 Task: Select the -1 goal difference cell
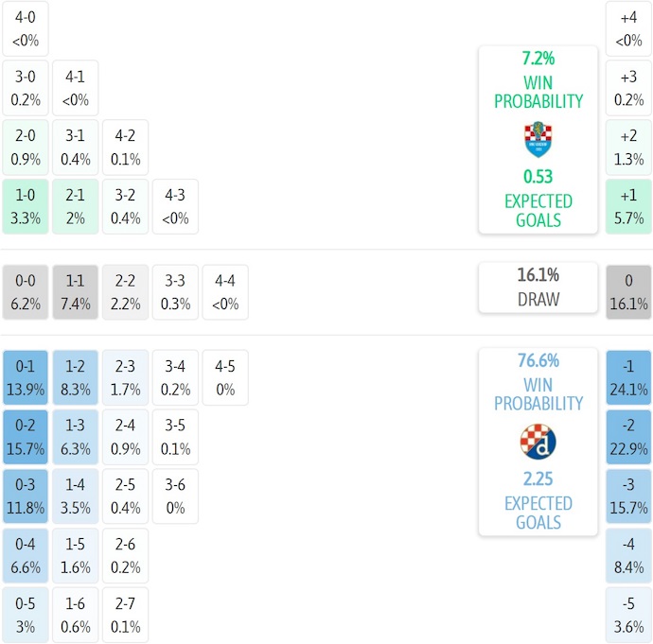coord(628,377)
